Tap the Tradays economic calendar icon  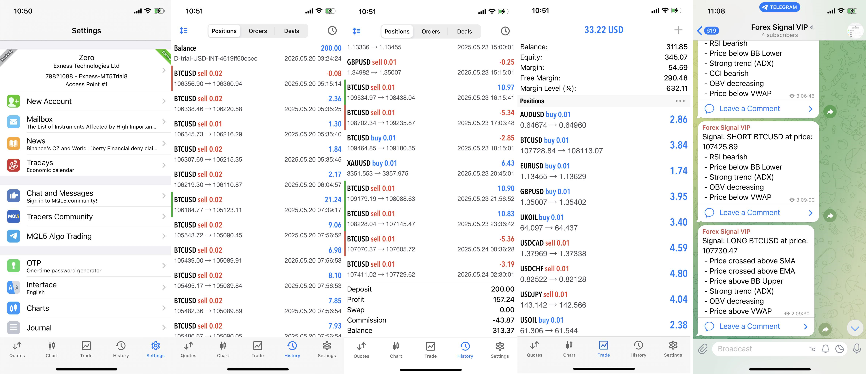pos(14,165)
